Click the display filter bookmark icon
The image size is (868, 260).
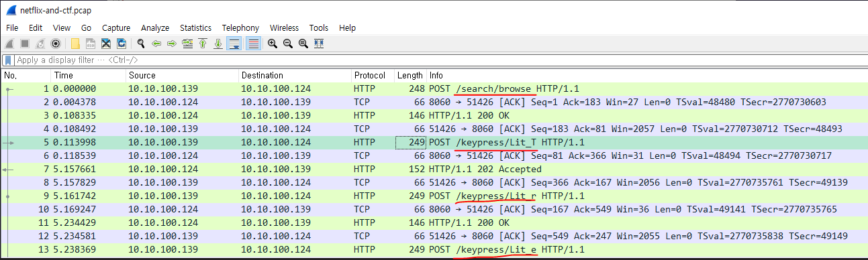pos(8,60)
